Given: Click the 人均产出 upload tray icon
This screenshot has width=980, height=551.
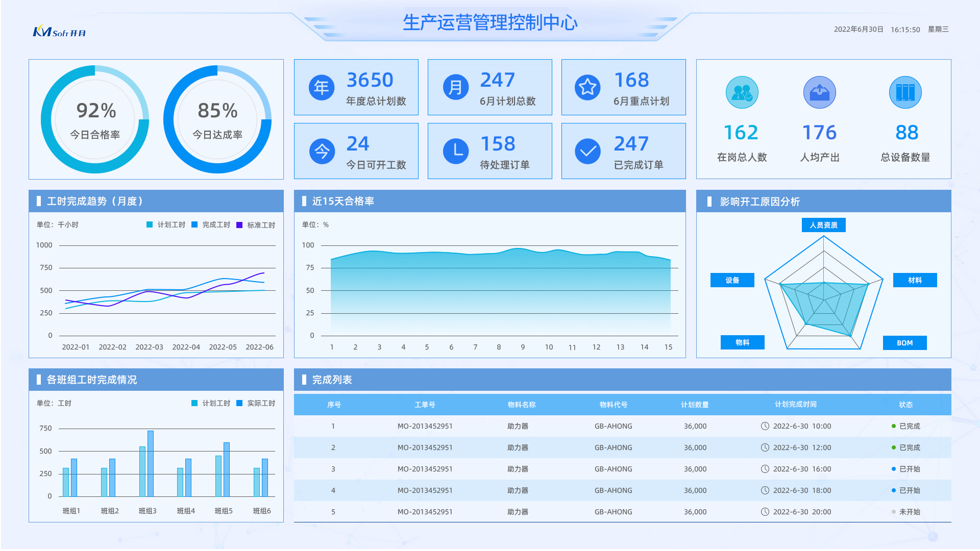Looking at the screenshot, I should click(x=819, y=93).
